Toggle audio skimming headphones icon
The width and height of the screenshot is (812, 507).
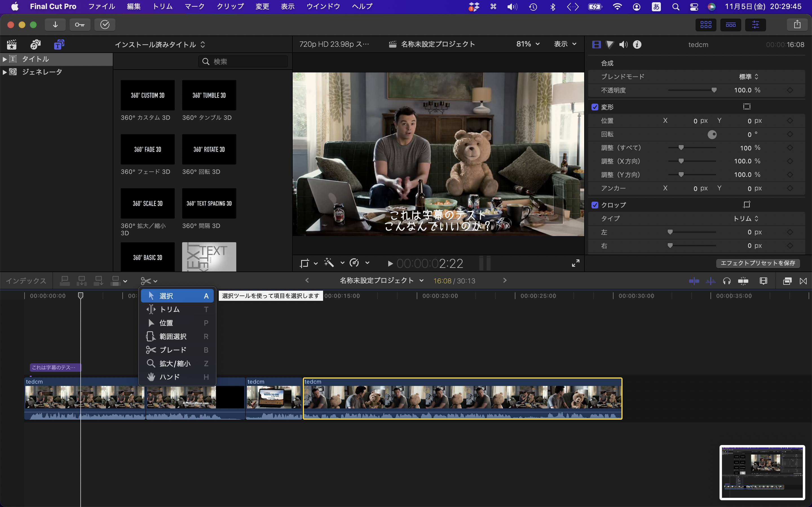(727, 281)
